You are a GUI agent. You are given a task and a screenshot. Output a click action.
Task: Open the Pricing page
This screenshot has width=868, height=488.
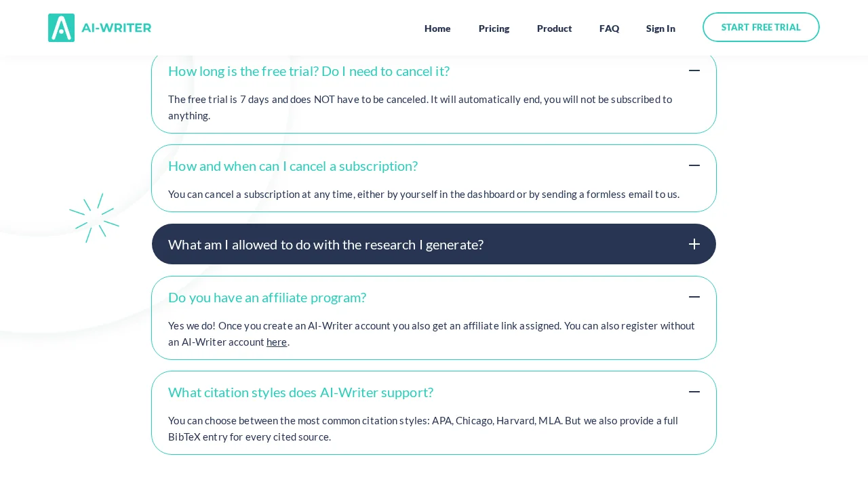[494, 28]
